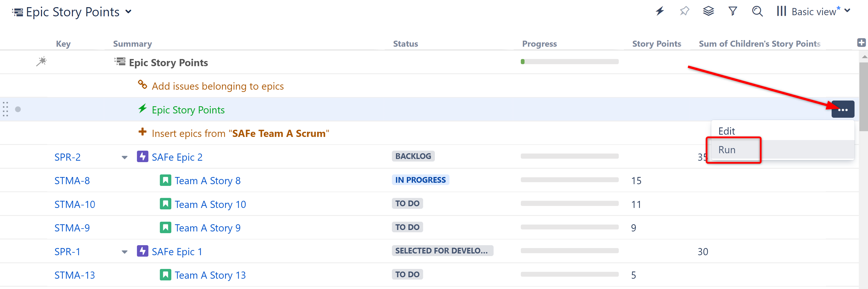Image resolution: width=868 pixels, height=289 pixels.
Task: Open search with magnifying glass icon
Action: coord(757,11)
